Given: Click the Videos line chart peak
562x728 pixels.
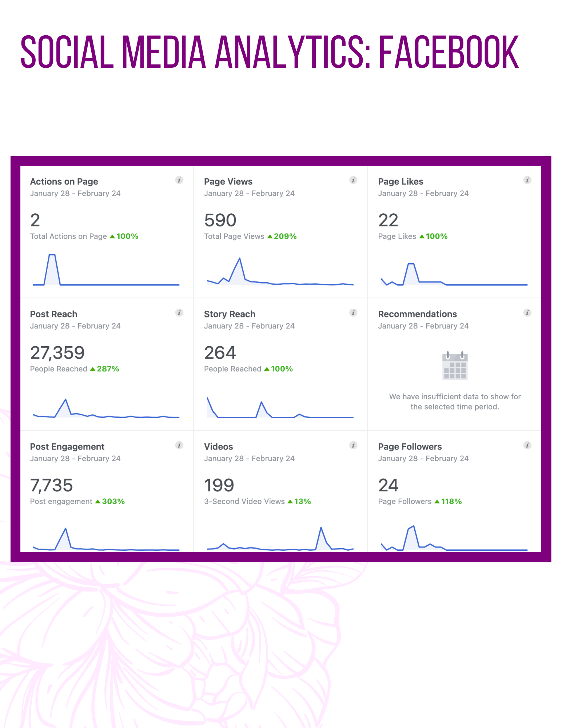Looking at the screenshot, I should tap(321, 527).
